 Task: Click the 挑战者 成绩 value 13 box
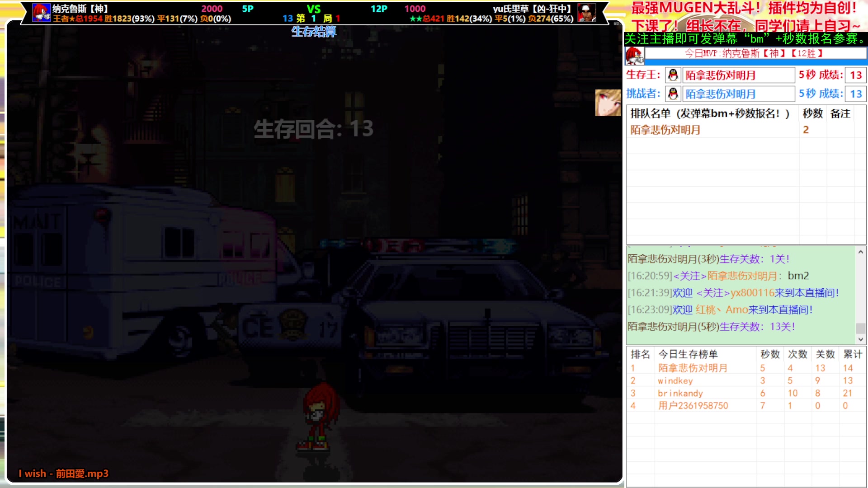(855, 94)
